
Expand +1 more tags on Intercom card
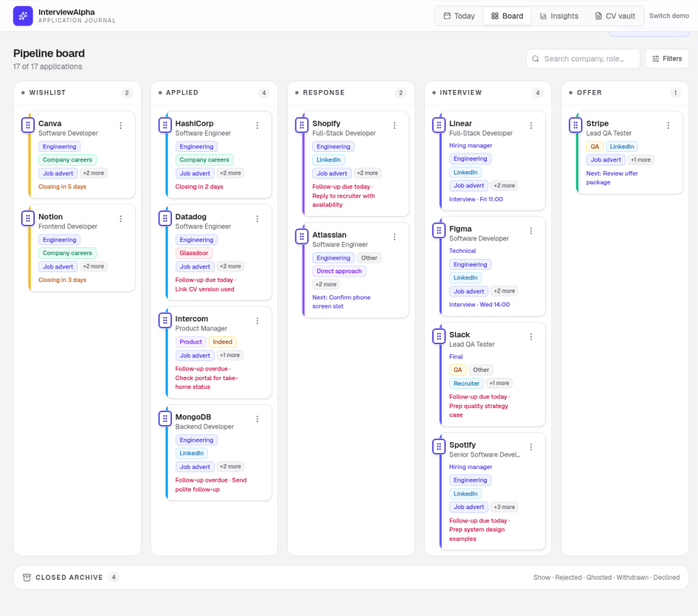230,355
